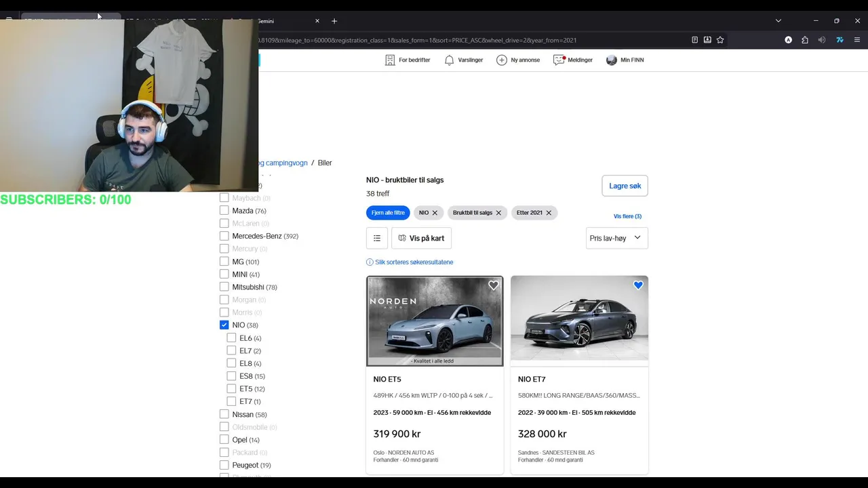Viewport: 868px width, 488px height.
Task: Open For bedrifter building icon
Action: point(390,60)
